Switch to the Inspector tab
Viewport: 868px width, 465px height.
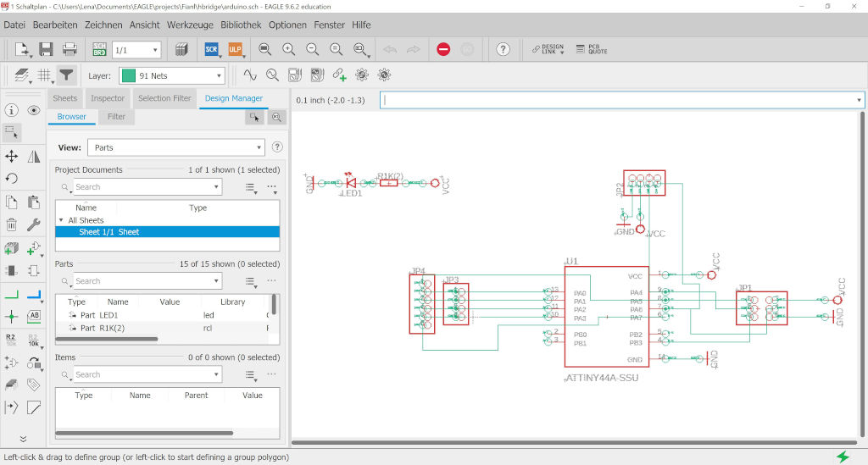point(108,98)
